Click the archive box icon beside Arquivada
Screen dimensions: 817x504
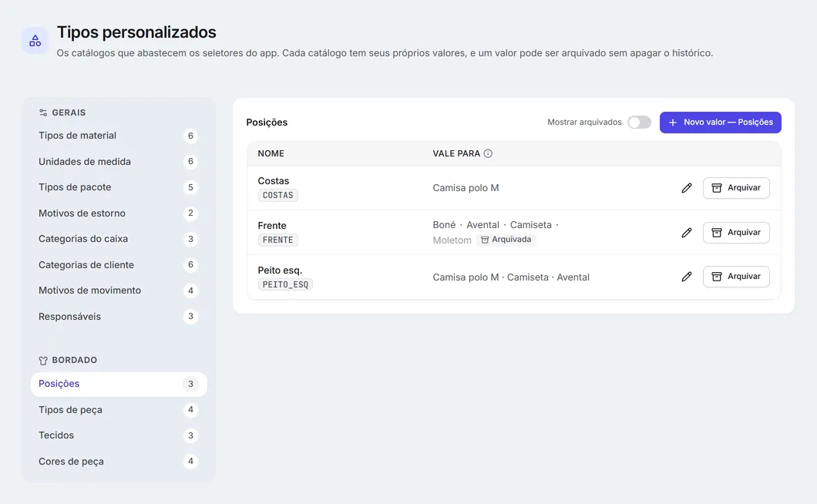485,240
